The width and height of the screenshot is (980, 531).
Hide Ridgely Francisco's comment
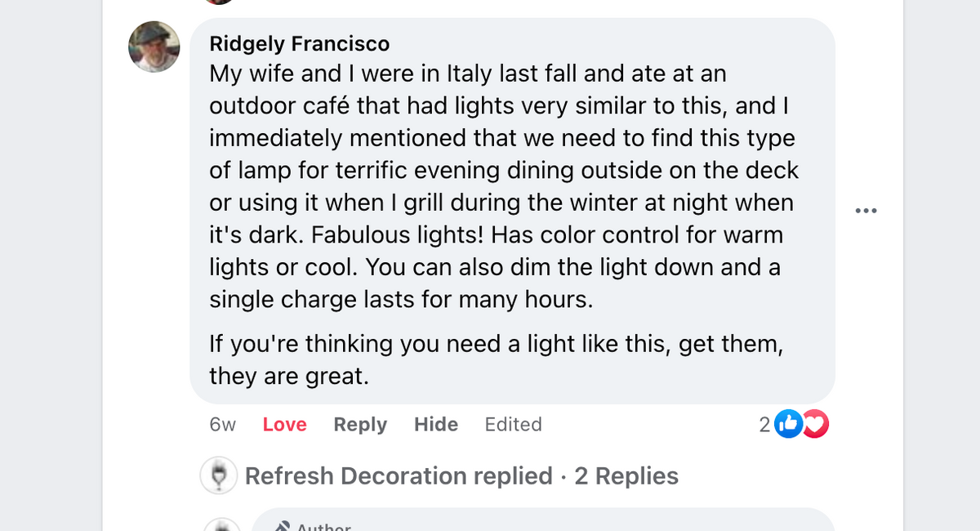pos(435,424)
